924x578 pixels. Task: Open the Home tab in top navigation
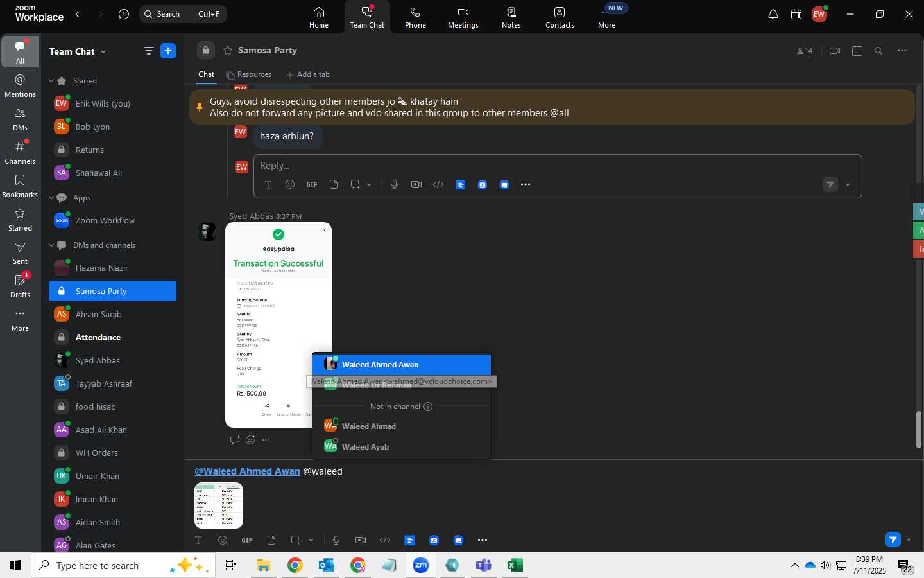[318, 17]
